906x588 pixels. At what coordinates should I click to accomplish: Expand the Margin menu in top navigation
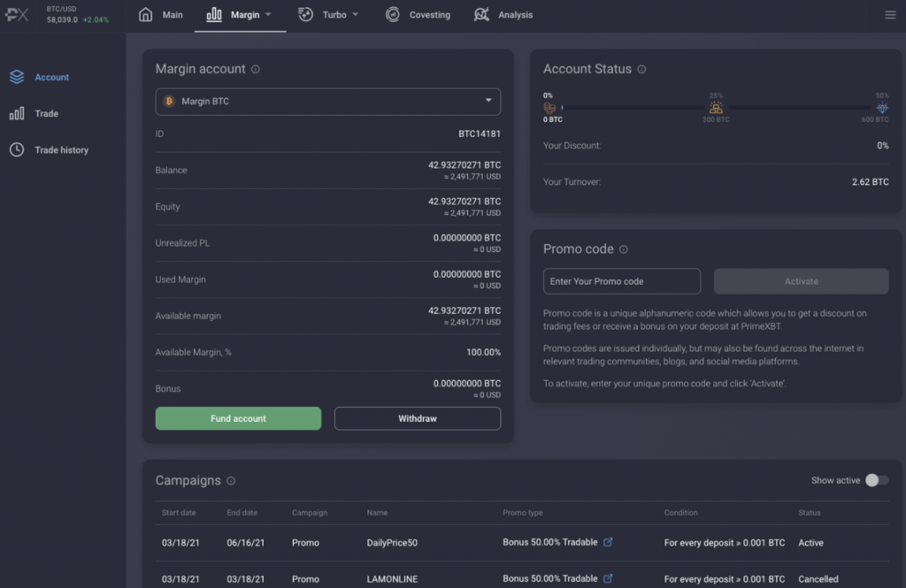coord(239,15)
